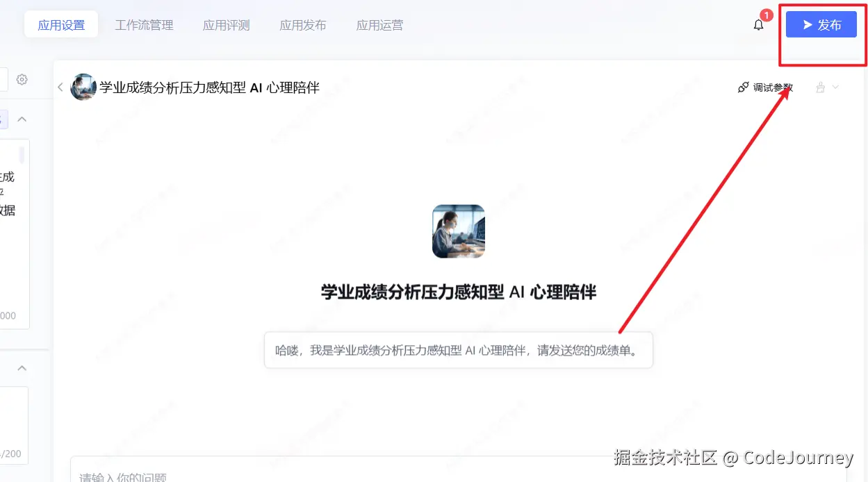Click the plug icon beside 调试参数
Image resolution: width=868 pixels, height=482 pixels.
point(743,88)
